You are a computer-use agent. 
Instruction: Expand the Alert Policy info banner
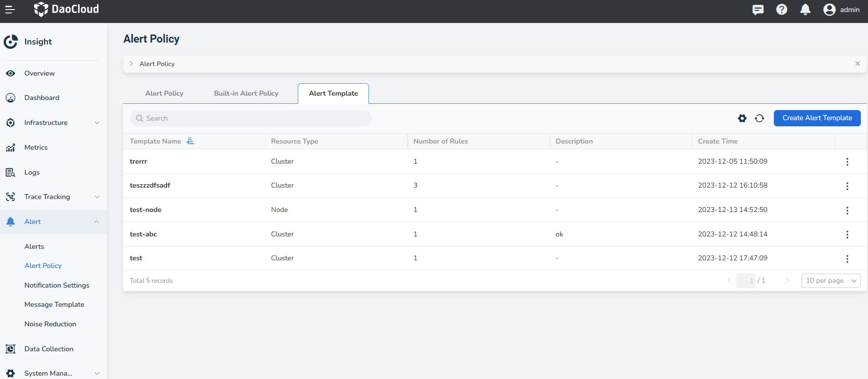[131, 64]
